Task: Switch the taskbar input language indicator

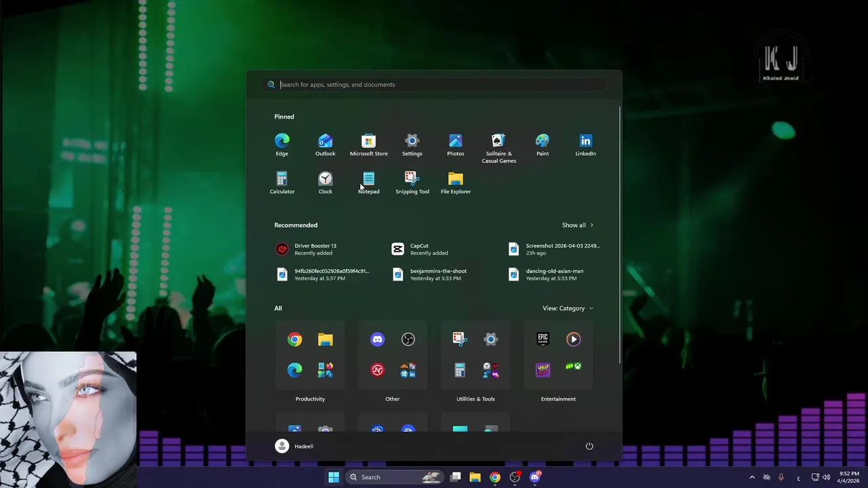Action: 798,477
